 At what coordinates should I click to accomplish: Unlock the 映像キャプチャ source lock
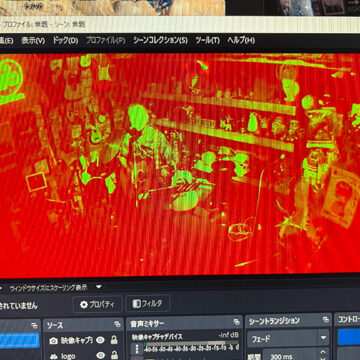click(114, 340)
